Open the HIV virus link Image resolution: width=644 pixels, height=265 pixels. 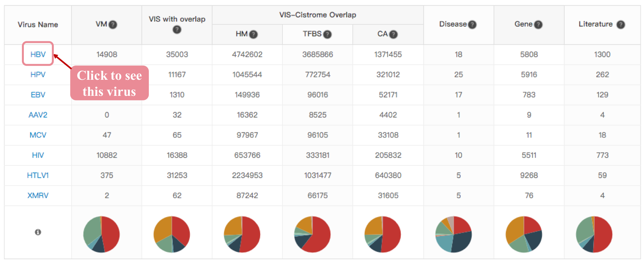[38, 155]
